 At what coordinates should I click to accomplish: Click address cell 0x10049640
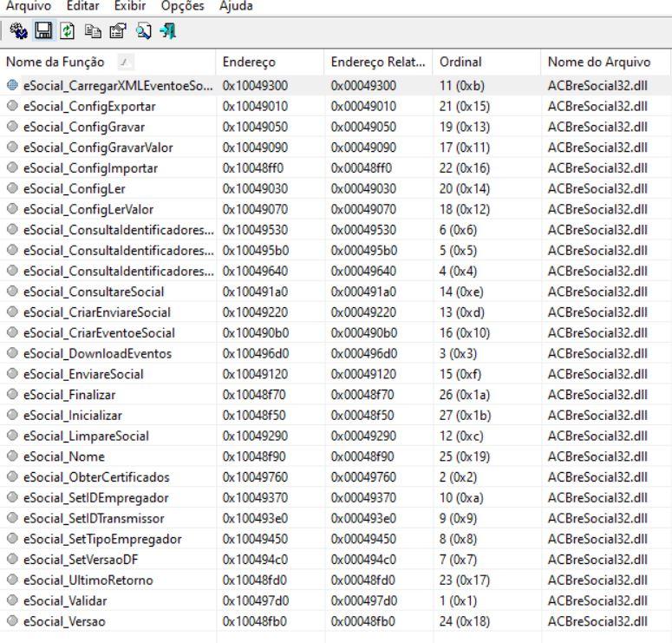click(x=255, y=271)
